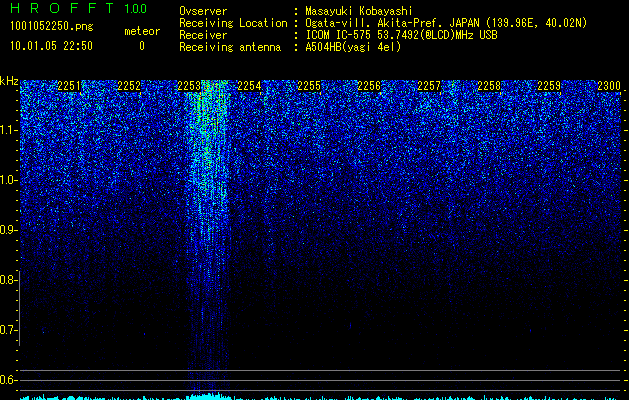Click the 0.8 kHz axis label
This screenshot has width=629, height=400.
pos(8,280)
